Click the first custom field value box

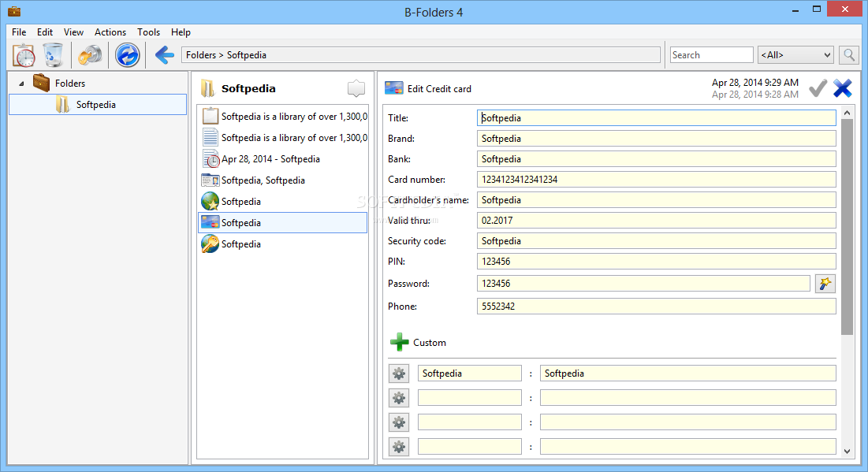point(687,374)
